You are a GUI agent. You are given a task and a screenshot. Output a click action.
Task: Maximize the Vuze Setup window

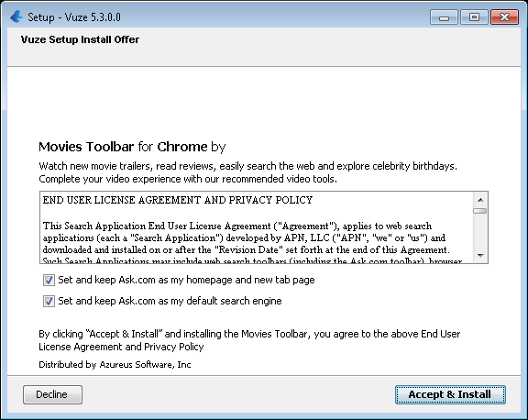(474, 17)
